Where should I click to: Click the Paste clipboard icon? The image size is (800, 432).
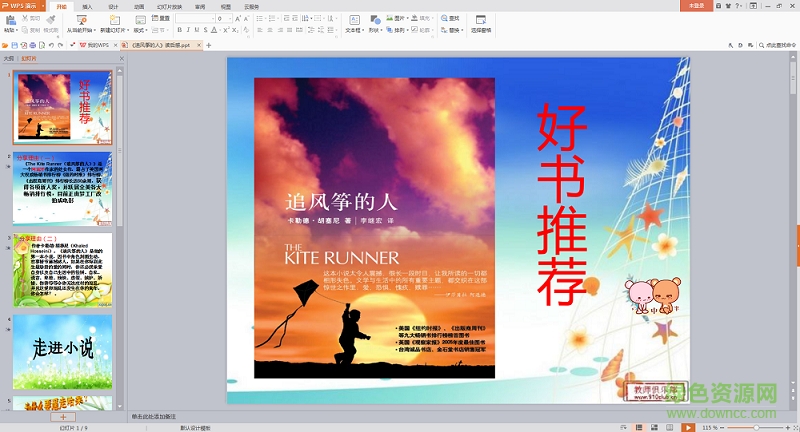(x=10, y=20)
